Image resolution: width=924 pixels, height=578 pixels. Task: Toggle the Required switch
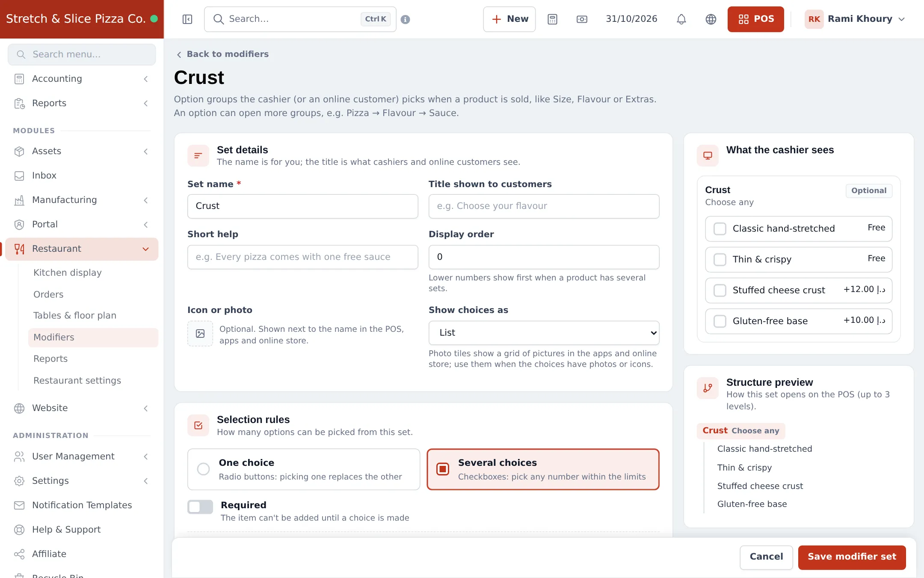[x=200, y=507]
